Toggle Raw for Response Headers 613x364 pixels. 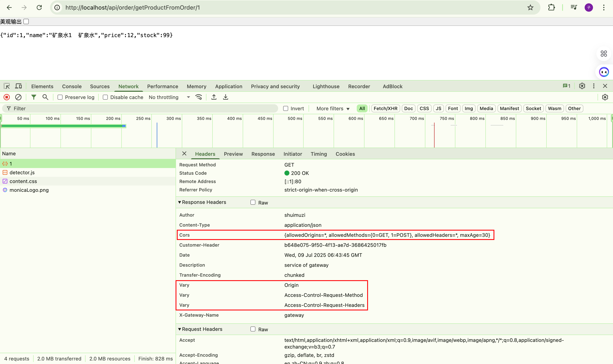(253, 202)
